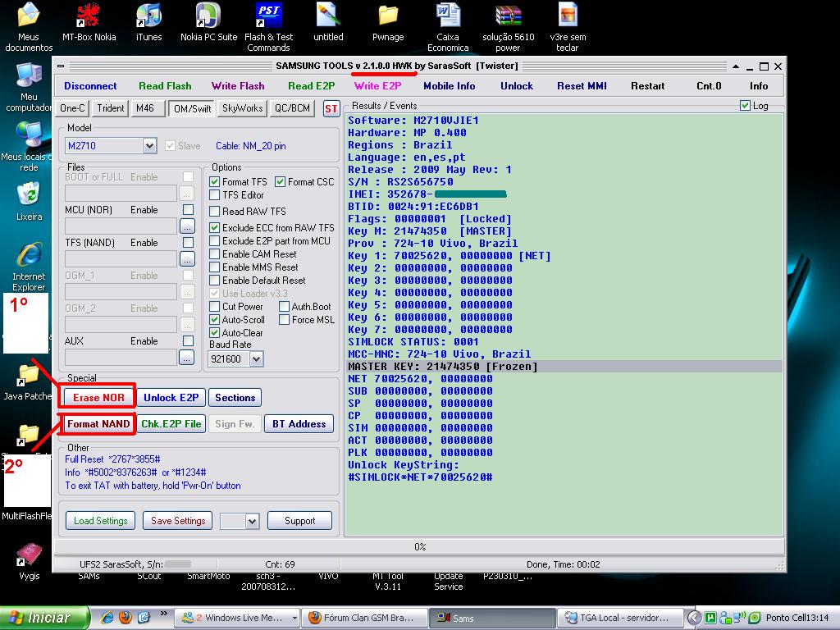Click Unlock E2P button
The width and height of the screenshot is (840, 630).
(171, 398)
